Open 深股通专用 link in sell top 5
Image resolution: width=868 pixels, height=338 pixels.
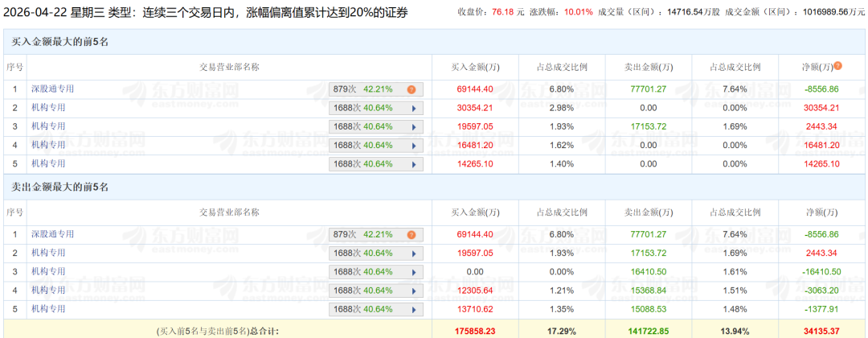coord(52,234)
